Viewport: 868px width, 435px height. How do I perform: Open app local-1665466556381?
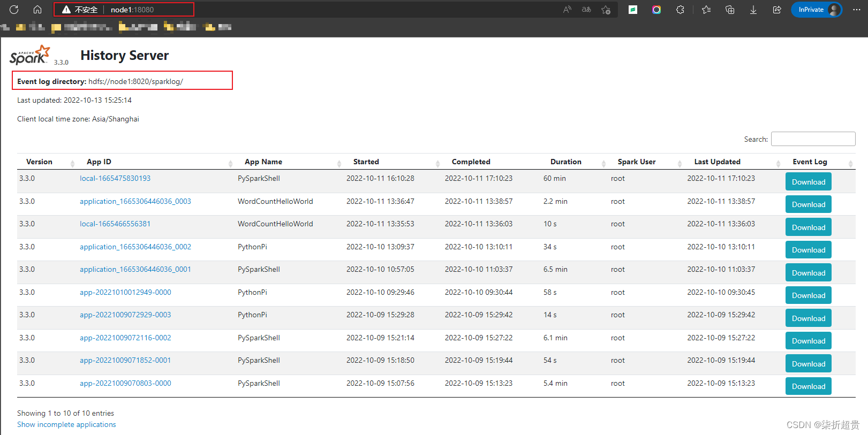pos(115,224)
